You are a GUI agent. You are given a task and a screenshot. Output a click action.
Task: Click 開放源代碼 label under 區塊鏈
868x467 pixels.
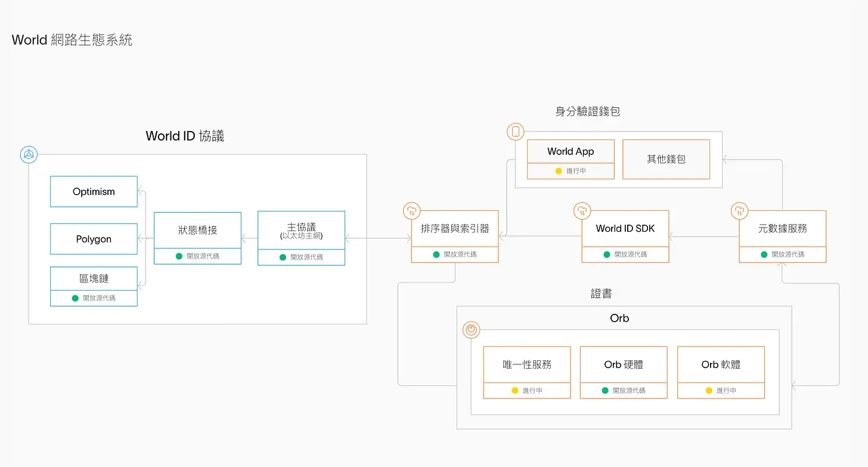tap(100, 298)
